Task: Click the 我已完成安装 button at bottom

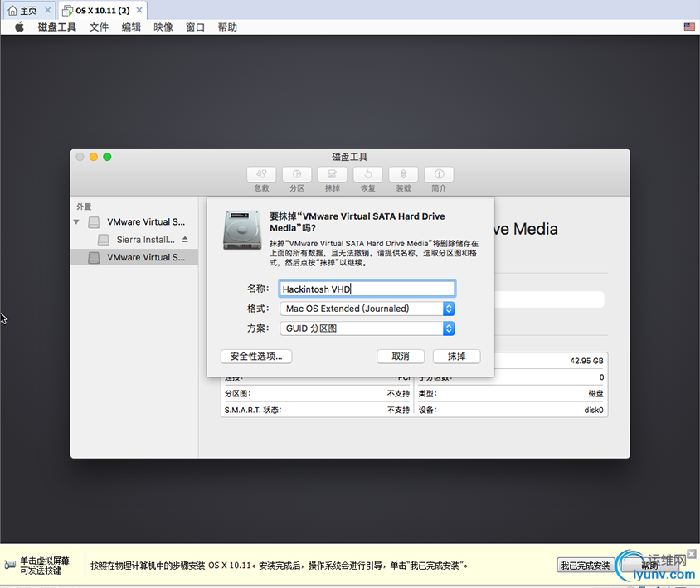Action: click(x=585, y=565)
